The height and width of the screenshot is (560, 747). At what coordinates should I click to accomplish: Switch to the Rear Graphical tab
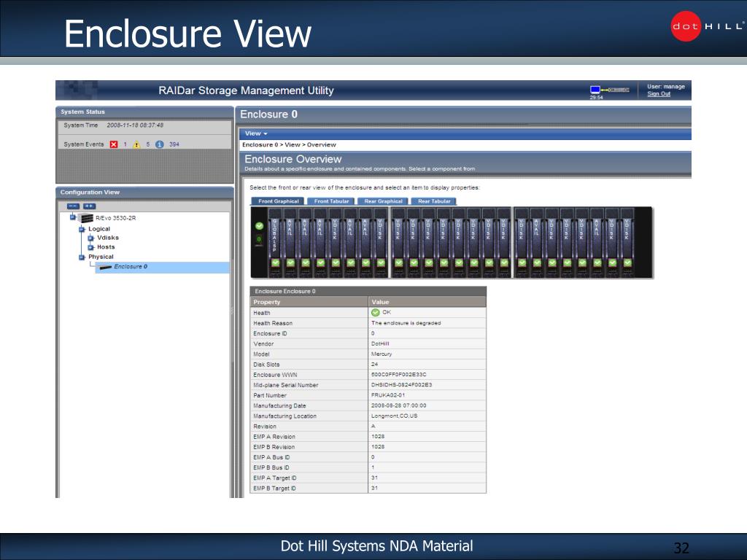(384, 201)
